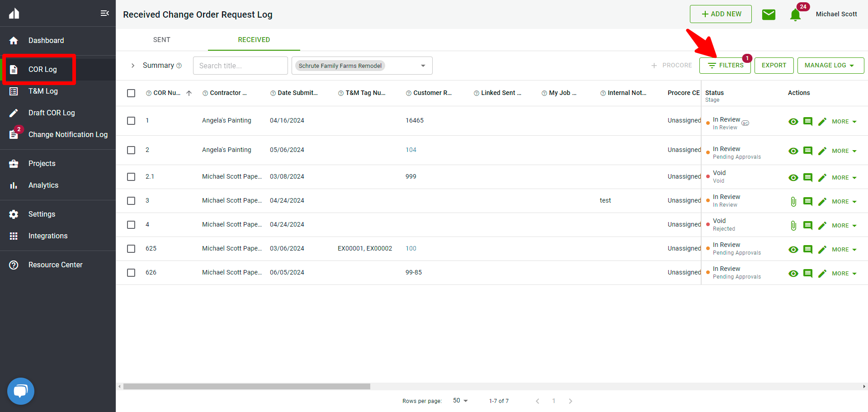Open the MANAGE LOG dropdown
Image resolution: width=868 pixels, height=412 pixels.
(830, 66)
